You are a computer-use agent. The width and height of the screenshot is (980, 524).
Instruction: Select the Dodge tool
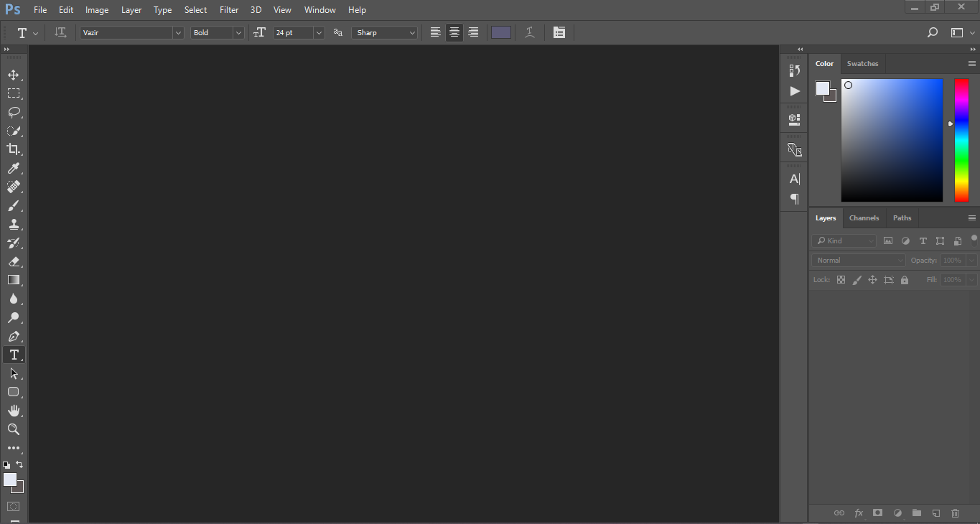(13, 317)
